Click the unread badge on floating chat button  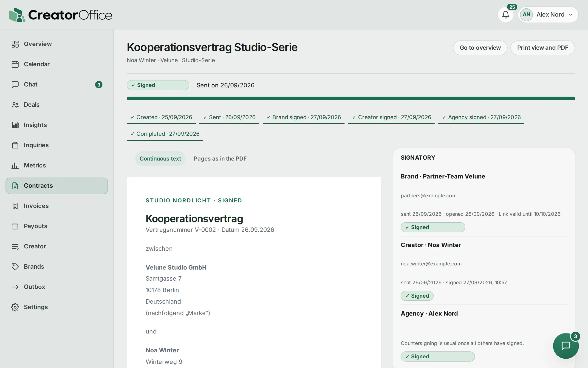point(575,336)
